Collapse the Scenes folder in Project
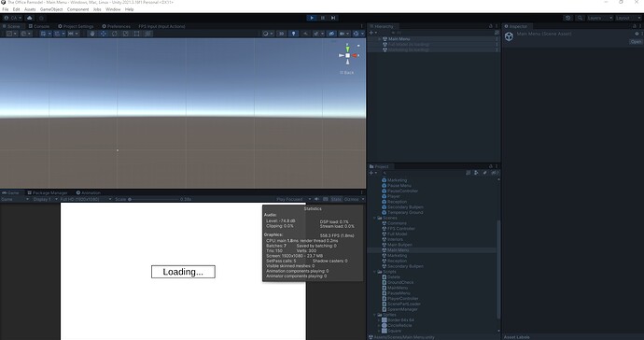The image size is (644, 340). tap(374, 218)
